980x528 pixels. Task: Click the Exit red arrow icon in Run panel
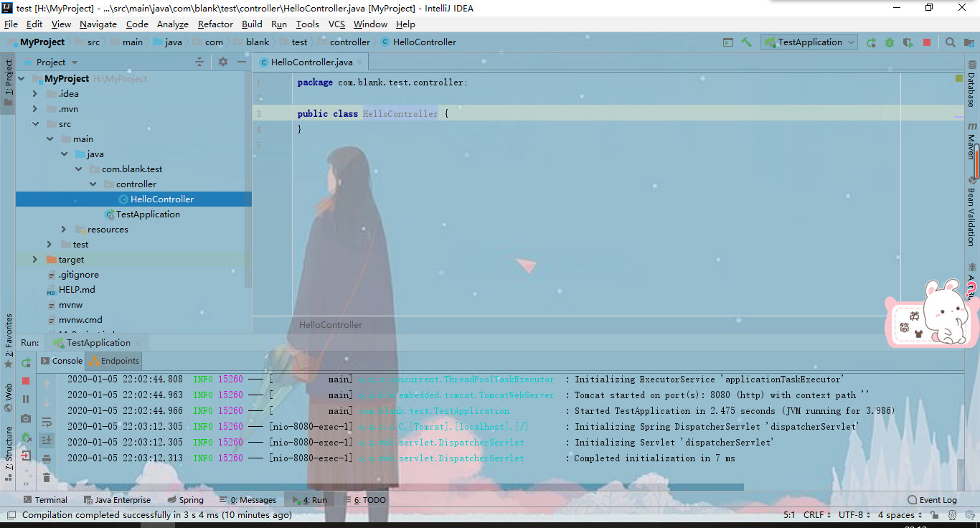(x=26, y=456)
